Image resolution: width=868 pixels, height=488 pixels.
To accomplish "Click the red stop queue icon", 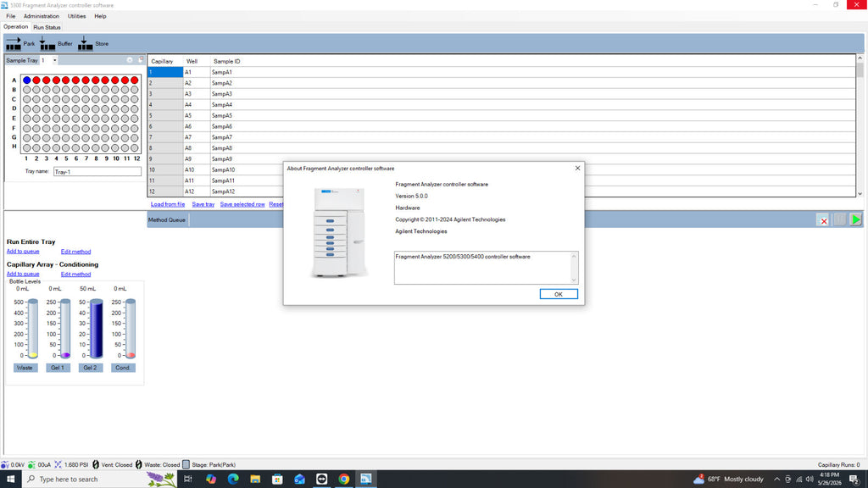I will (823, 220).
